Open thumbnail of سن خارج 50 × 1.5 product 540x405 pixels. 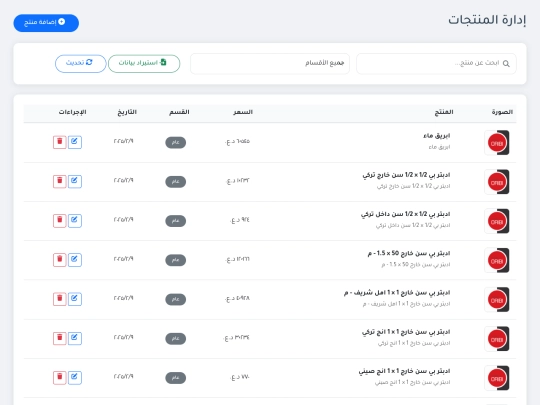click(x=497, y=260)
